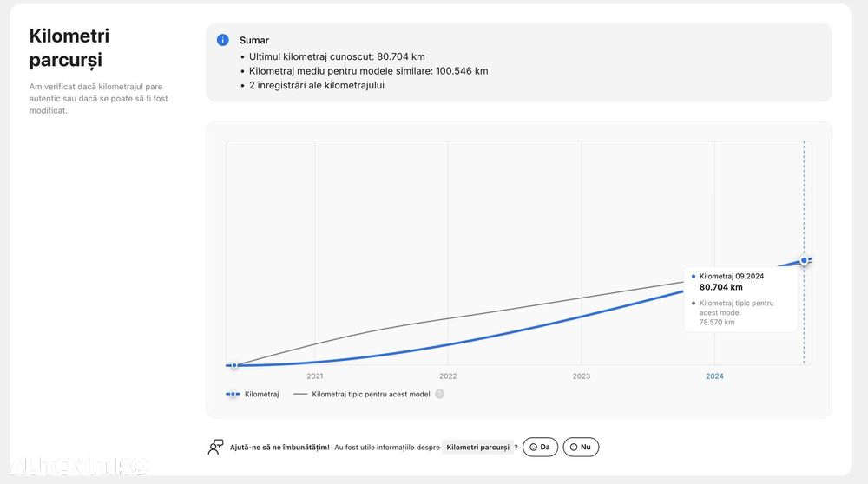Click the 2 înregistrări ale kilometrajului line
Screen dimensions: 868x484
[316, 85]
